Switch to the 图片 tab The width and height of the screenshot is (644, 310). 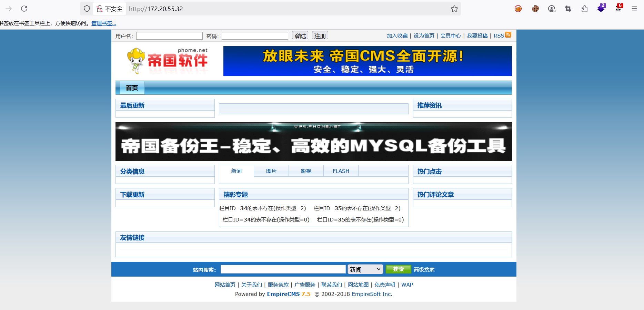click(271, 171)
